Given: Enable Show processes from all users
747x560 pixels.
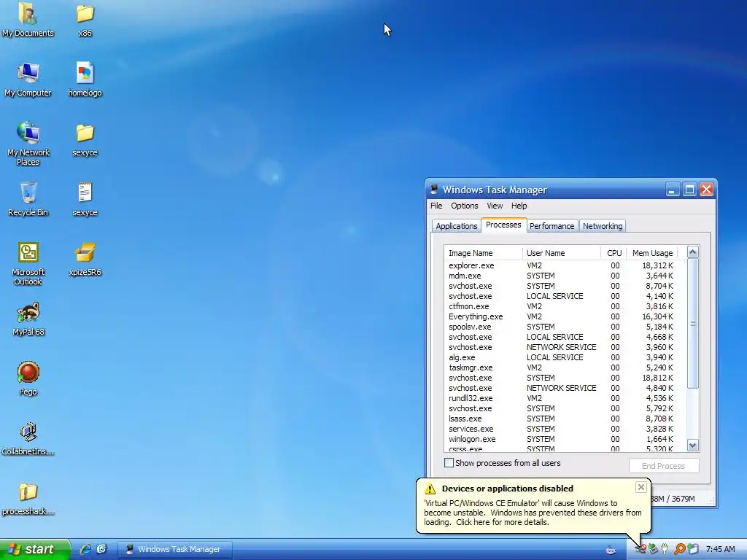Looking at the screenshot, I should pyautogui.click(x=449, y=463).
